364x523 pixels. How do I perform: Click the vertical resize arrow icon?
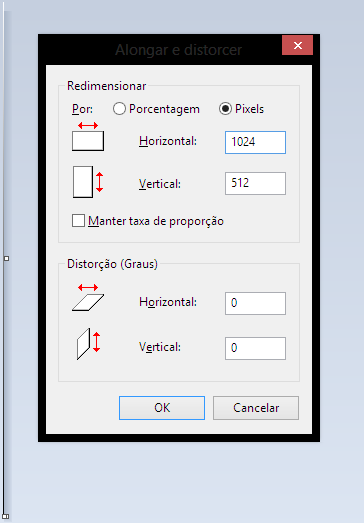pyautogui.click(x=88, y=182)
